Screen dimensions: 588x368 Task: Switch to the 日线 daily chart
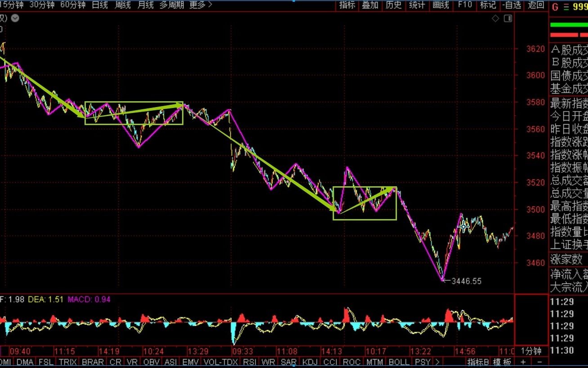click(x=100, y=5)
